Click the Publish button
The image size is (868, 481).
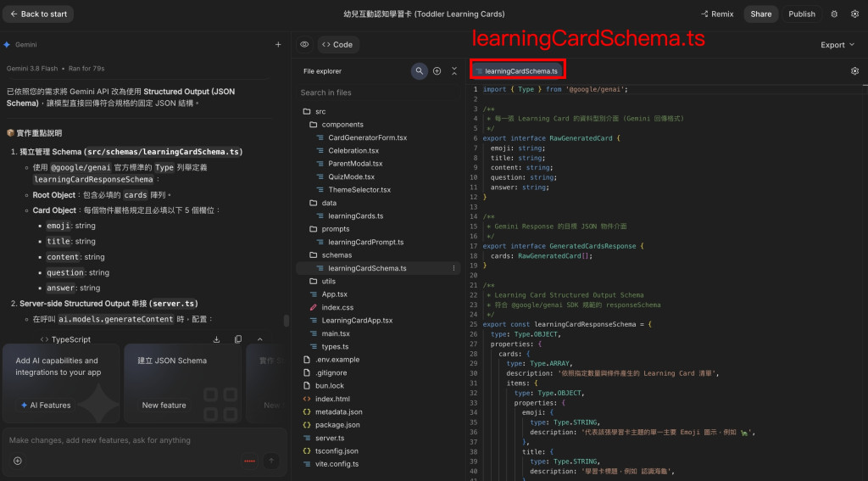click(x=802, y=14)
